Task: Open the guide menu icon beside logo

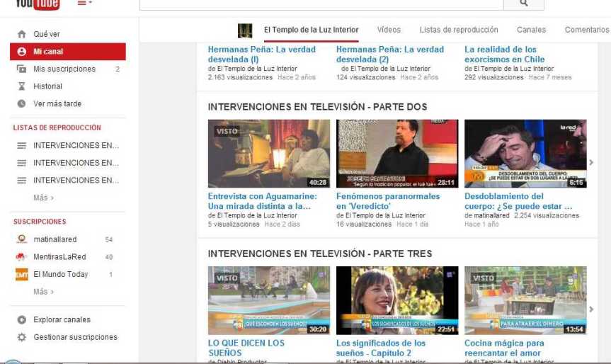Action: tap(84, 3)
